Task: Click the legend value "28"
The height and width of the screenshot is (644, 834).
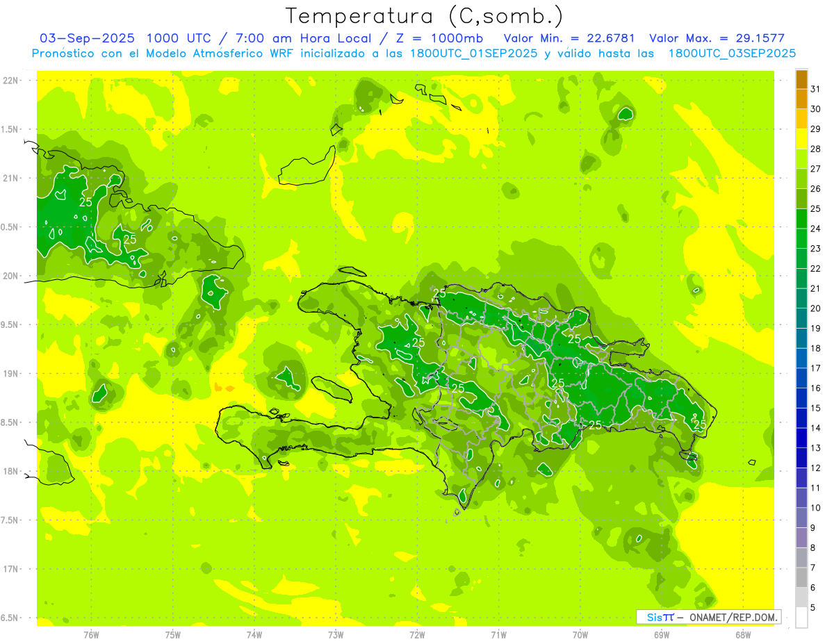Action: pos(816,149)
